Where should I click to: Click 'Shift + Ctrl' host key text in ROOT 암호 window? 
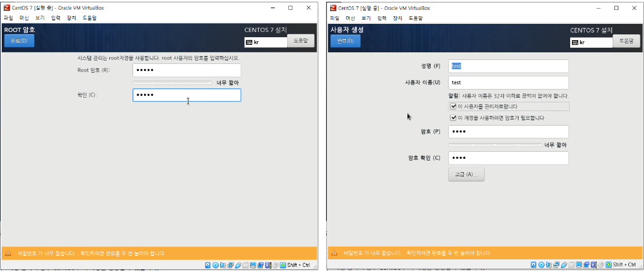point(299,265)
